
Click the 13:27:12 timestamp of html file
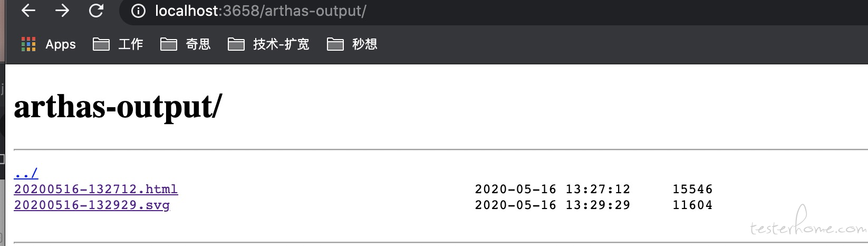pos(598,189)
